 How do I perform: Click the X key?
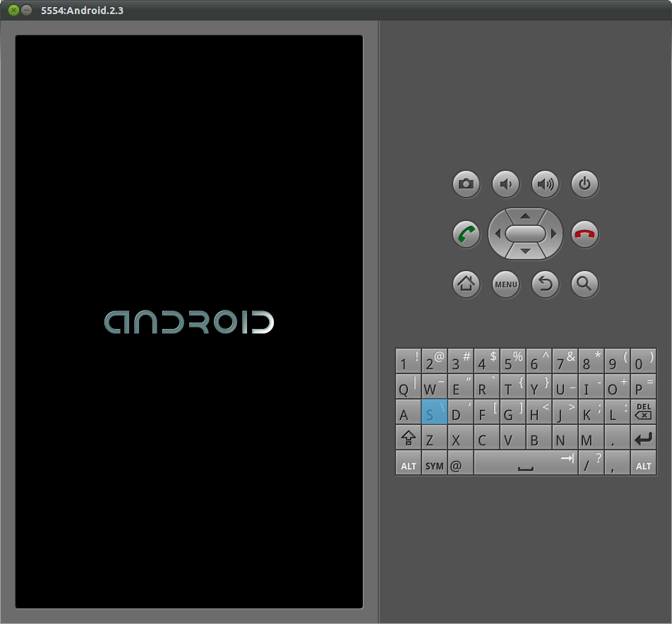pyautogui.click(x=460, y=438)
